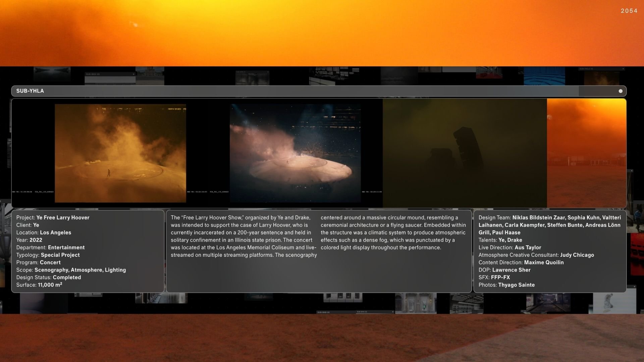Click the 2054 label in the corner
Viewport: 644px width, 362px height.
click(x=629, y=11)
